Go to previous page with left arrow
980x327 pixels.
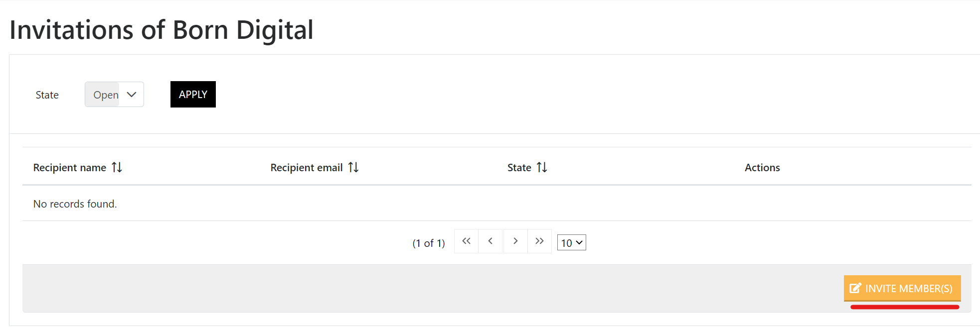(x=490, y=241)
